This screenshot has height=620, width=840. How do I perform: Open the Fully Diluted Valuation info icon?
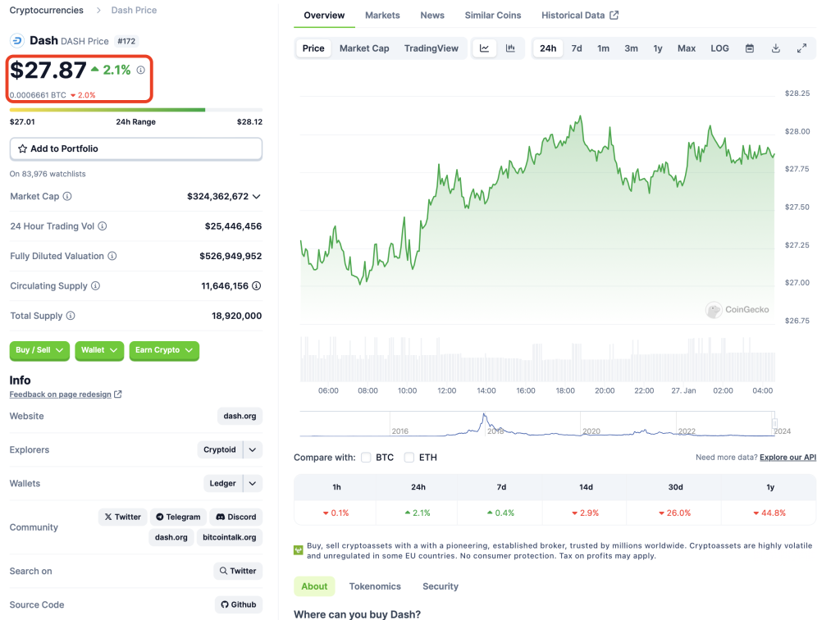(112, 257)
